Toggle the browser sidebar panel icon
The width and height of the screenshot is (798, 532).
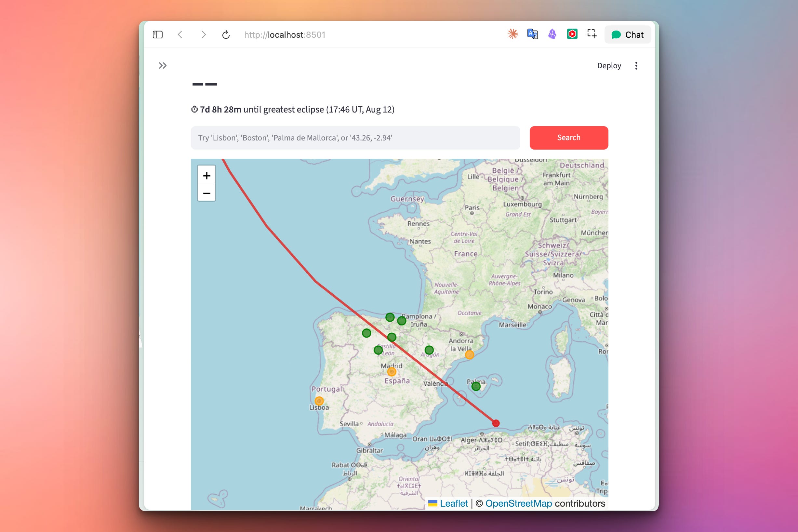pos(158,34)
